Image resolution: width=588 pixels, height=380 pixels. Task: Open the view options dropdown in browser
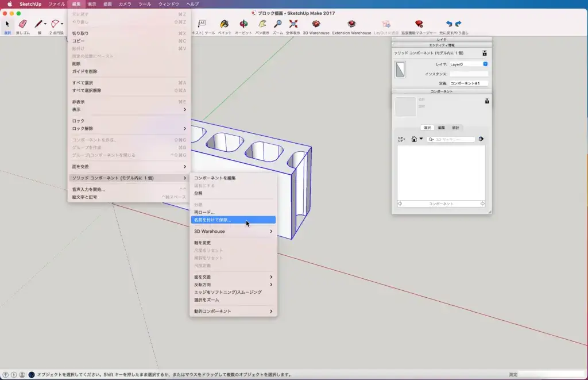tap(401, 139)
